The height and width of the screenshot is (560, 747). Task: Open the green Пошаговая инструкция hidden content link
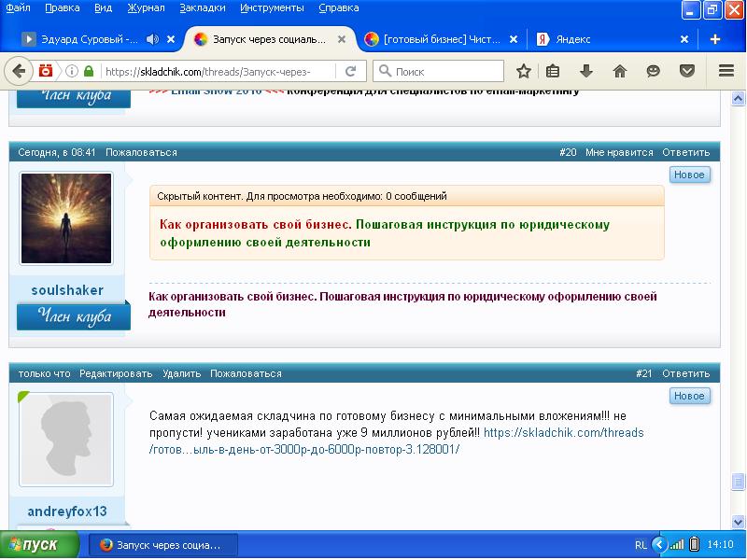pyautogui.click(x=385, y=233)
